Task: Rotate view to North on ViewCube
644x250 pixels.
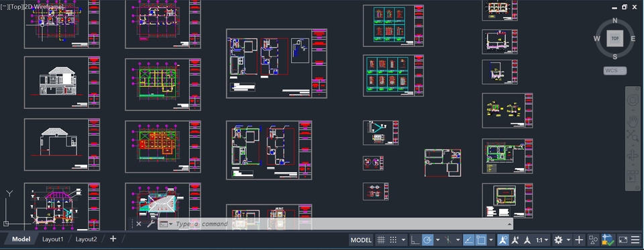Action: point(615,21)
